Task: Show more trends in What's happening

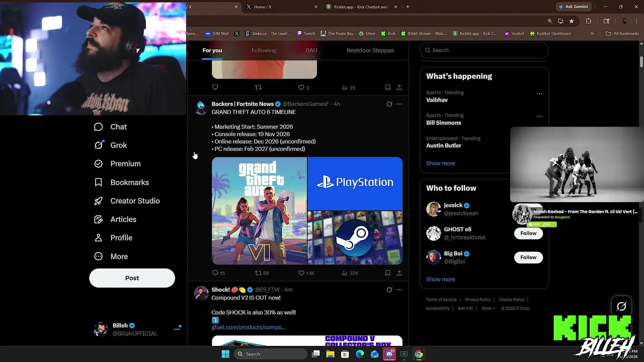Action: tap(440, 163)
